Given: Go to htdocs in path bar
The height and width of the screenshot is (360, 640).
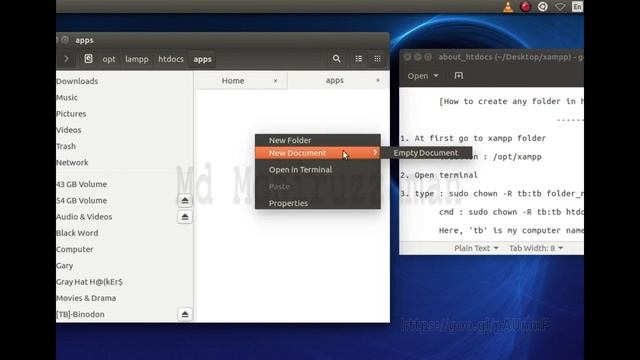Looking at the screenshot, I should 171,59.
